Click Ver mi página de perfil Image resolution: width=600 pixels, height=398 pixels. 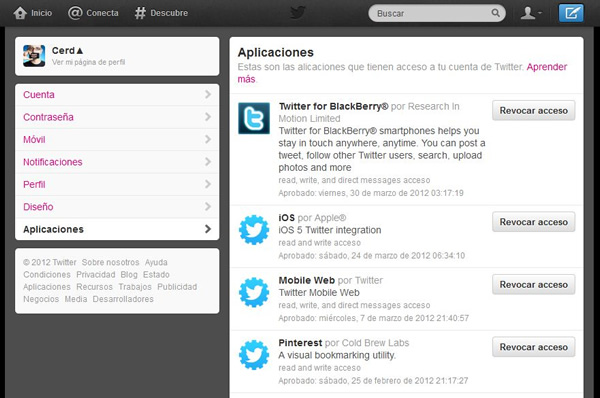88,62
